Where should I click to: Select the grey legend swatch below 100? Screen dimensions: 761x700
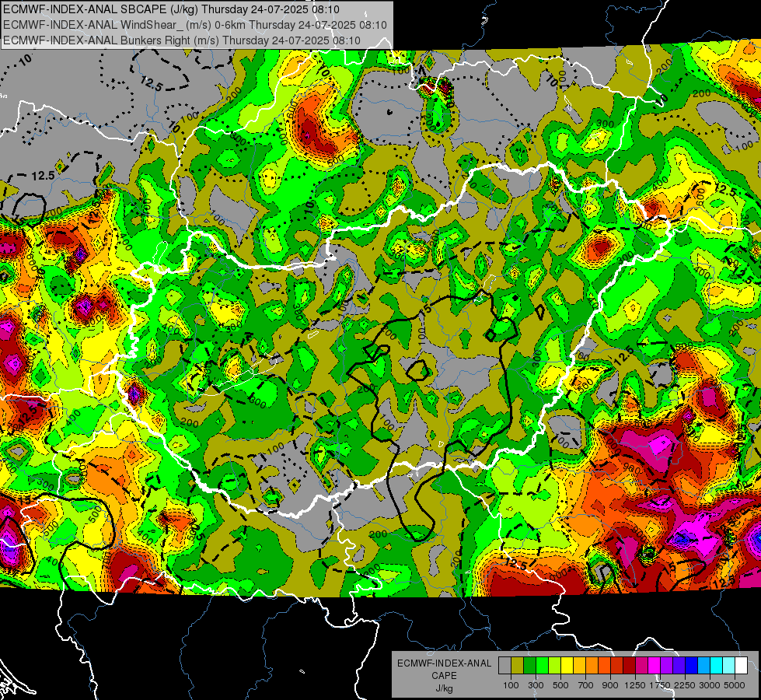coord(504,665)
